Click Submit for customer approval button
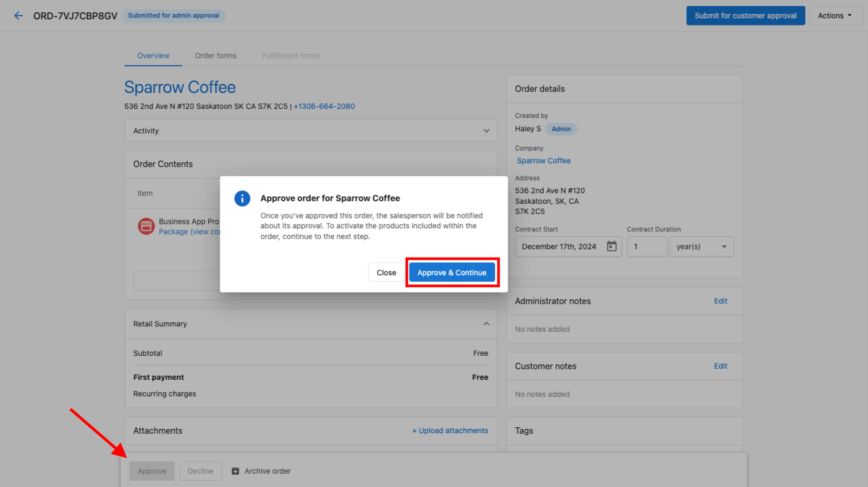Viewport: 868px width, 487px height. pos(745,15)
